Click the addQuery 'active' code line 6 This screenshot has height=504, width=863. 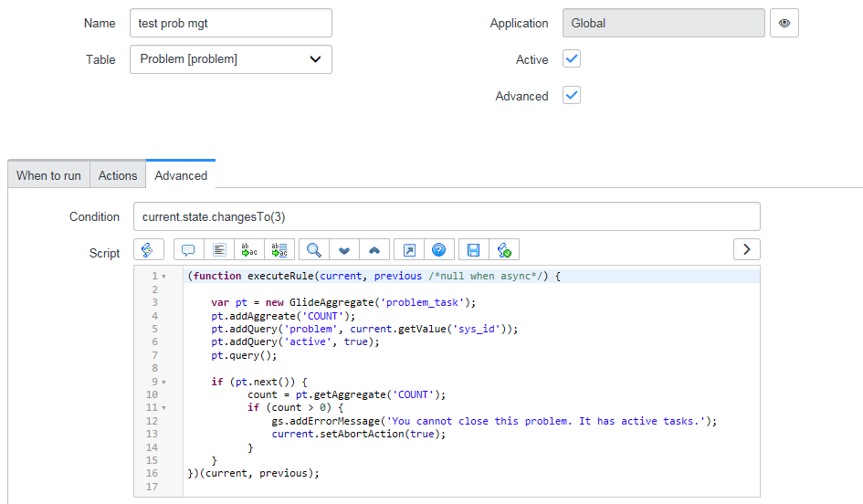296,342
